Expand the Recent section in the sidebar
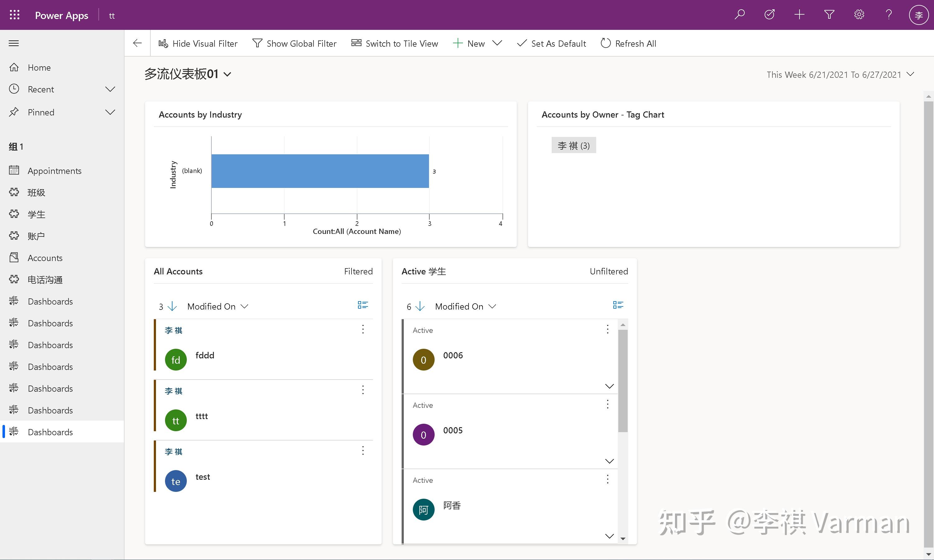The width and height of the screenshot is (934, 560). tap(110, 89)
